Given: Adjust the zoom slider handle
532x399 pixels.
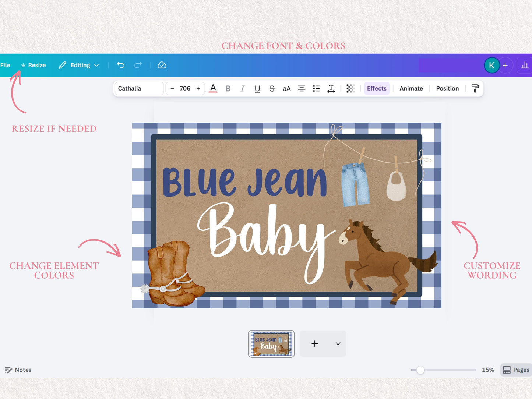Looking at the screenshot, I should [x=420, y=370].
